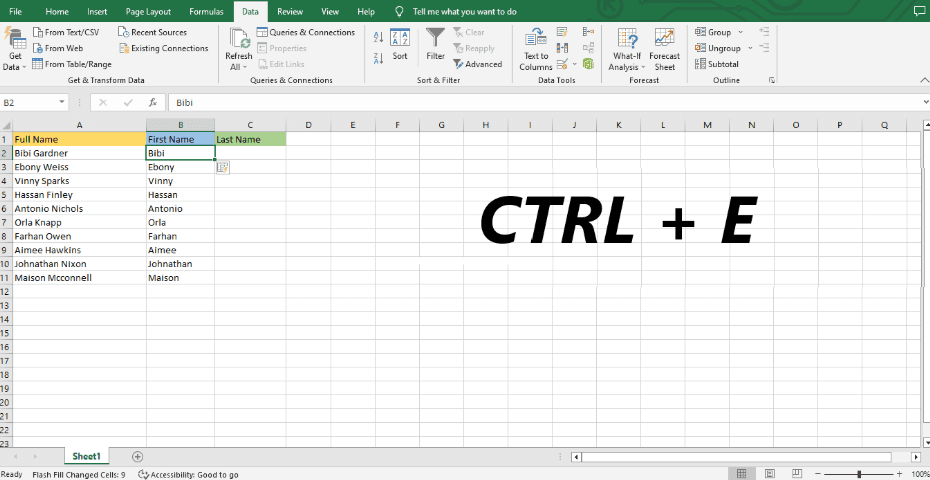Select column A header
Viewport: 930px width, 480px height.
[79, 125]
